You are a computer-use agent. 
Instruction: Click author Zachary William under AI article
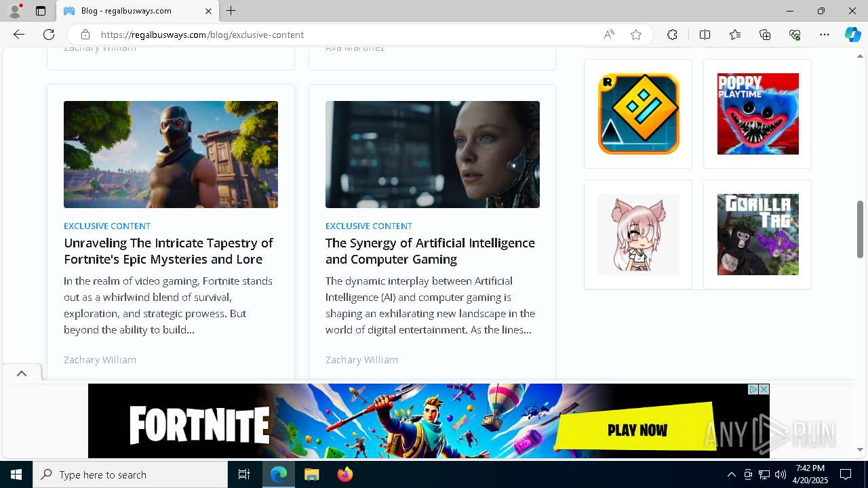361,360
